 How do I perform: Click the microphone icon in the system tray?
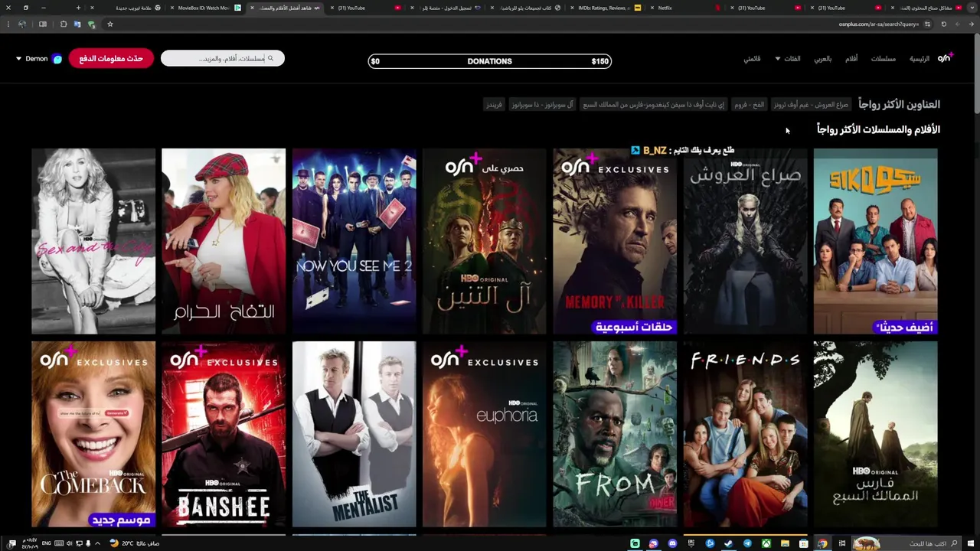coord(88,543)
